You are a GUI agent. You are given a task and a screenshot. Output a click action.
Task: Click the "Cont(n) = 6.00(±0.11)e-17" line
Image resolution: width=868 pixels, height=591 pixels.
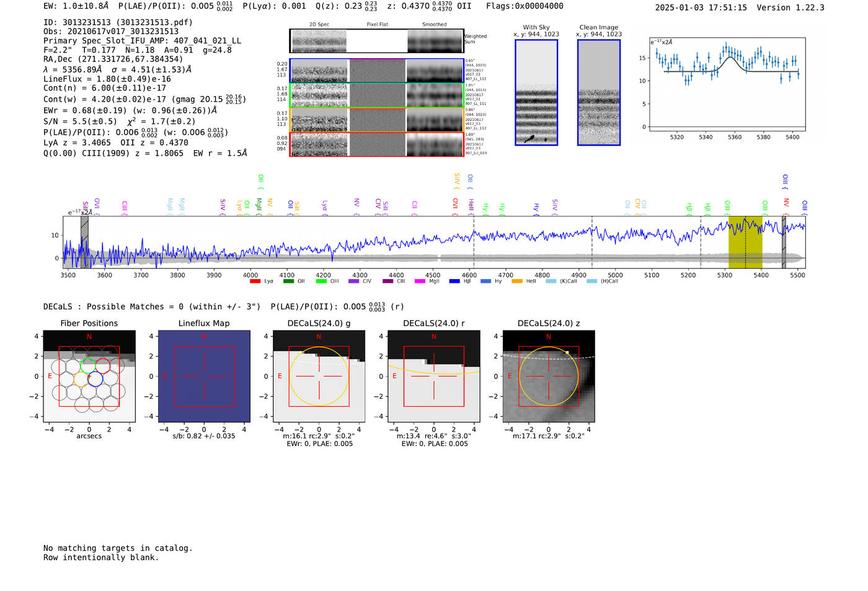click(105, 89)
